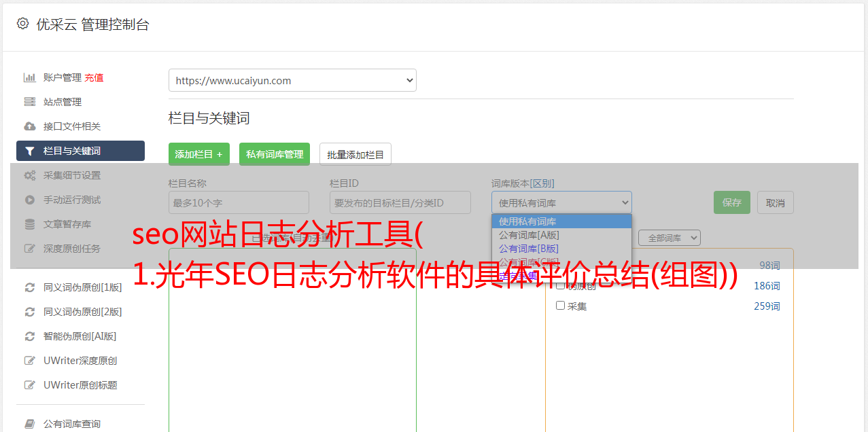The image size is (868, 432).
Task: Open 同义词伪原创[1版] in the sidebar
Action: tap(83, 287)
